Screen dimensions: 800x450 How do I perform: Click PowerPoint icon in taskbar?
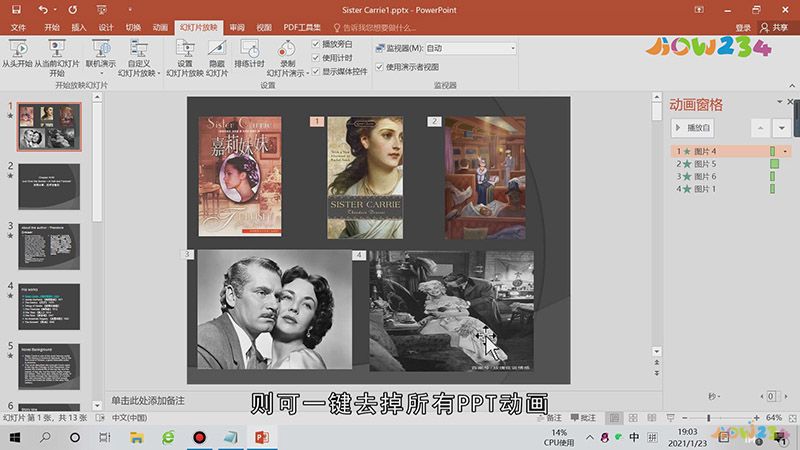point(262,437)
